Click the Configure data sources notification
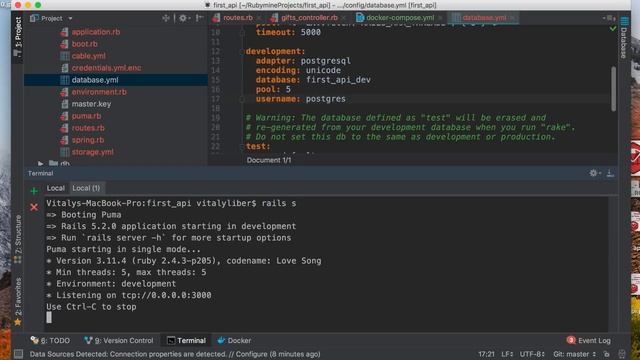Viewport: 640px width, 360px height. (x=175, y=354)
